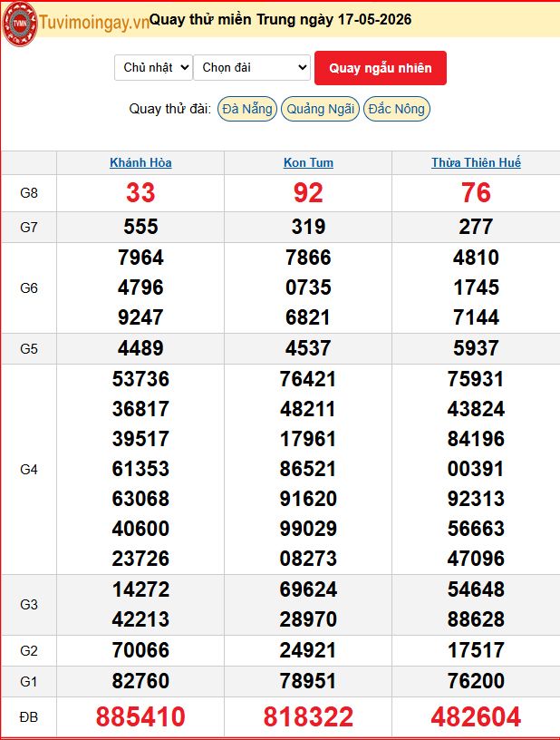
Task: Click the G3 row label
Action: tap(29, 605)
